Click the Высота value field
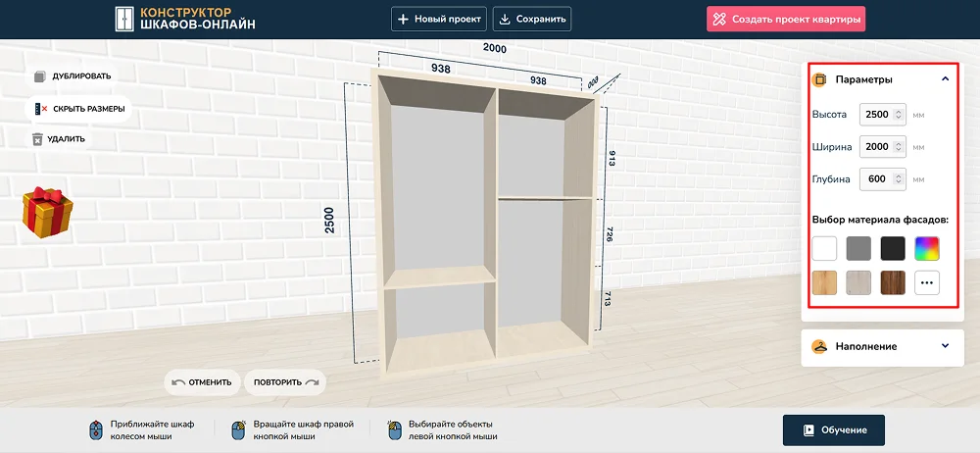The width and height of the screenshot is (980, 453). point(883,115)
